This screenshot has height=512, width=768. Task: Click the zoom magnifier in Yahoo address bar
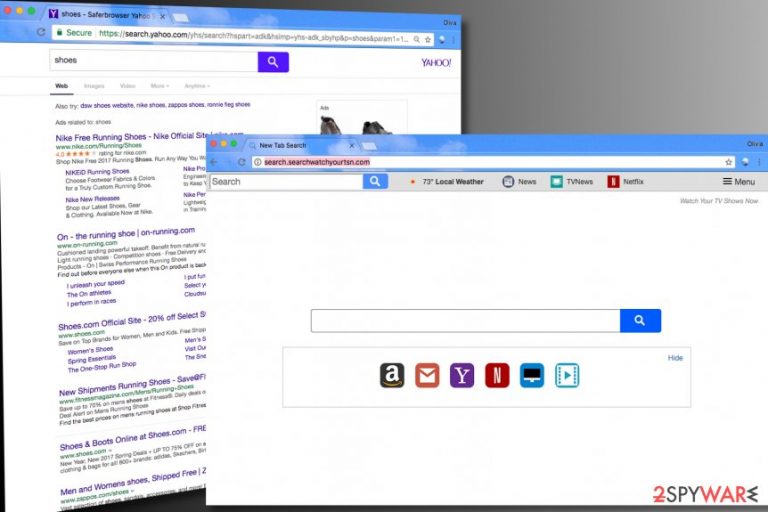click(x=416, y=39)
